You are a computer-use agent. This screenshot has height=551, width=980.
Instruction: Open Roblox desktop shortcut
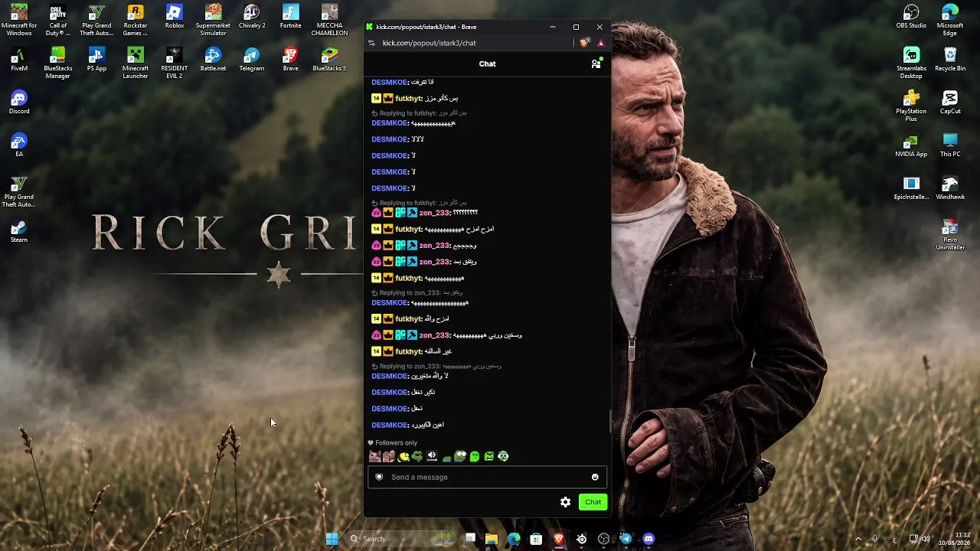point(175,17)
